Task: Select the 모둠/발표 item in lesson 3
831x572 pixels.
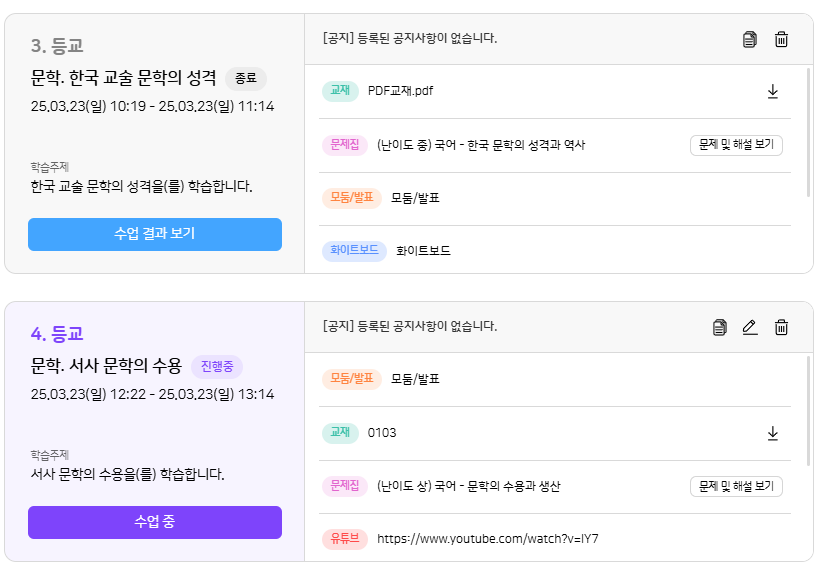Action: pyautogui.click(x=415, y=198)
